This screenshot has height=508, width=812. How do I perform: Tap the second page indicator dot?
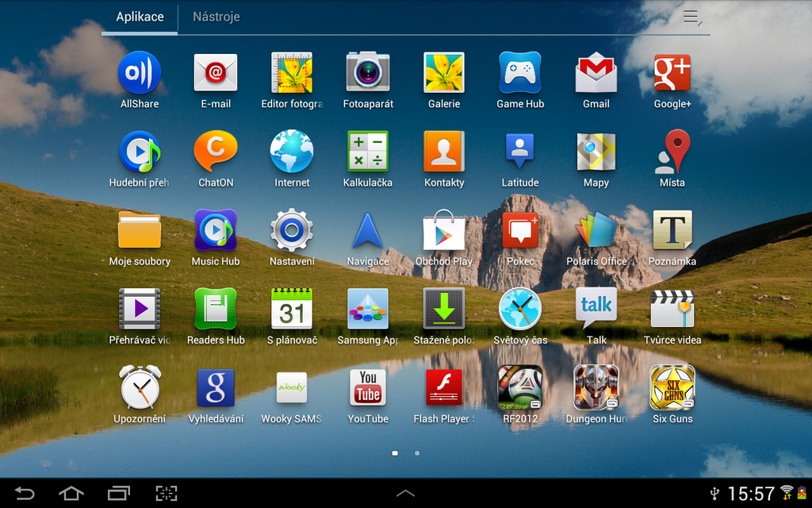[417, 453]
